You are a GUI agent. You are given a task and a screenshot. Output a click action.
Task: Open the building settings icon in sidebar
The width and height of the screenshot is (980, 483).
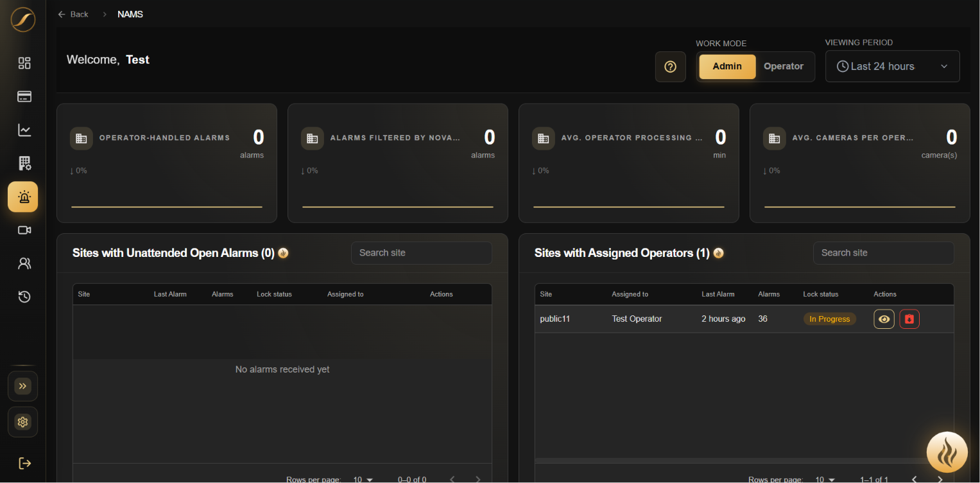point(24,163)
